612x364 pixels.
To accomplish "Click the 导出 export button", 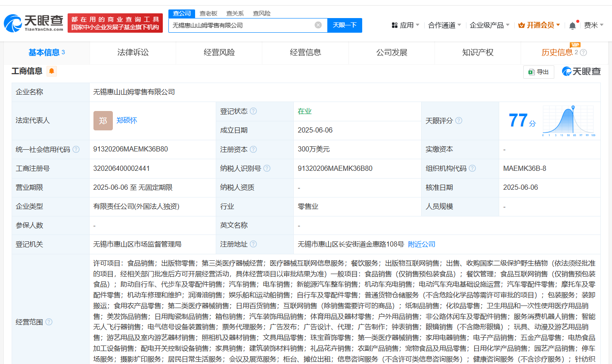I will click(538, 72).
